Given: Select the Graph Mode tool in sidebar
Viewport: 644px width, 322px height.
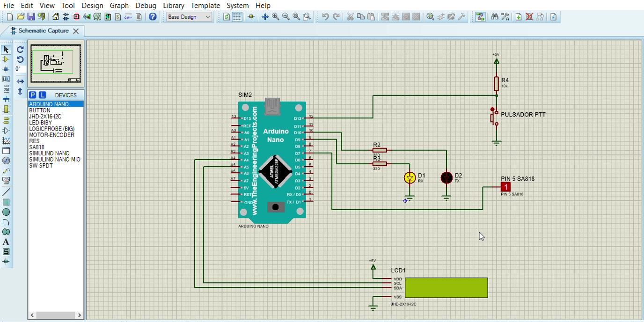Looking at the screenshot, I should [x=6, y=140].
